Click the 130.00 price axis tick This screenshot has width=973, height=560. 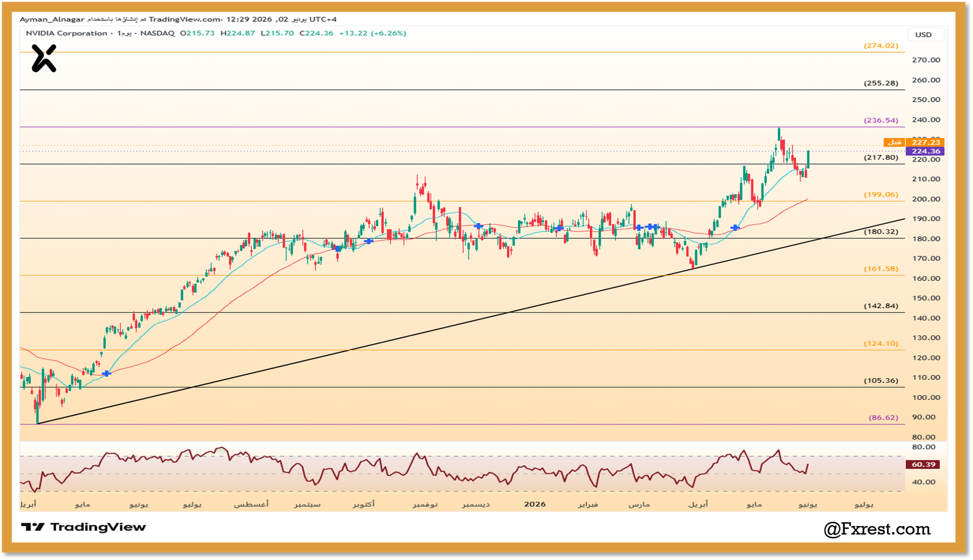point(926,338)
